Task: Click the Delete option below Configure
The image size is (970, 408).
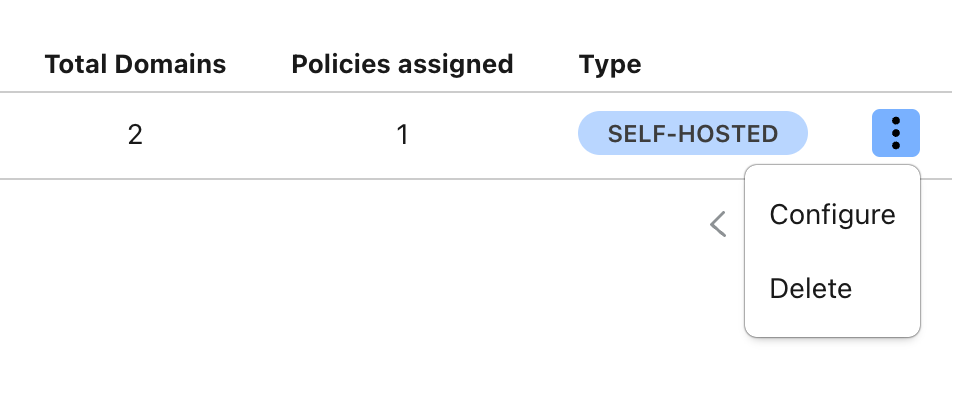Action: [832, 289]
